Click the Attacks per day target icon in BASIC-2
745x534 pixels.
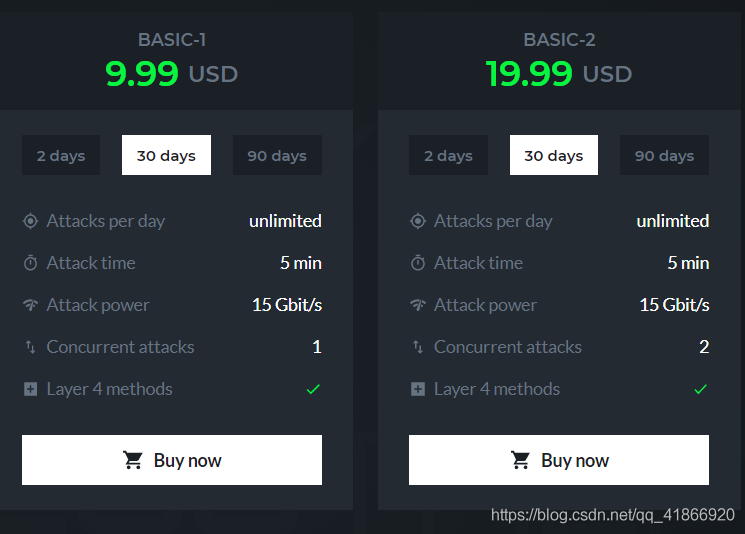[418, 221]
